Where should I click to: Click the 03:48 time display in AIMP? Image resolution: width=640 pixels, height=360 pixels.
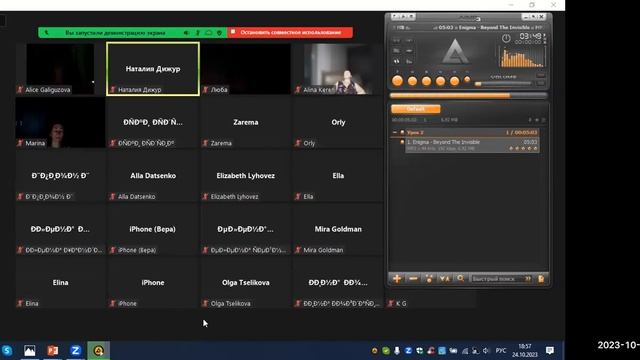click(530, 36)
